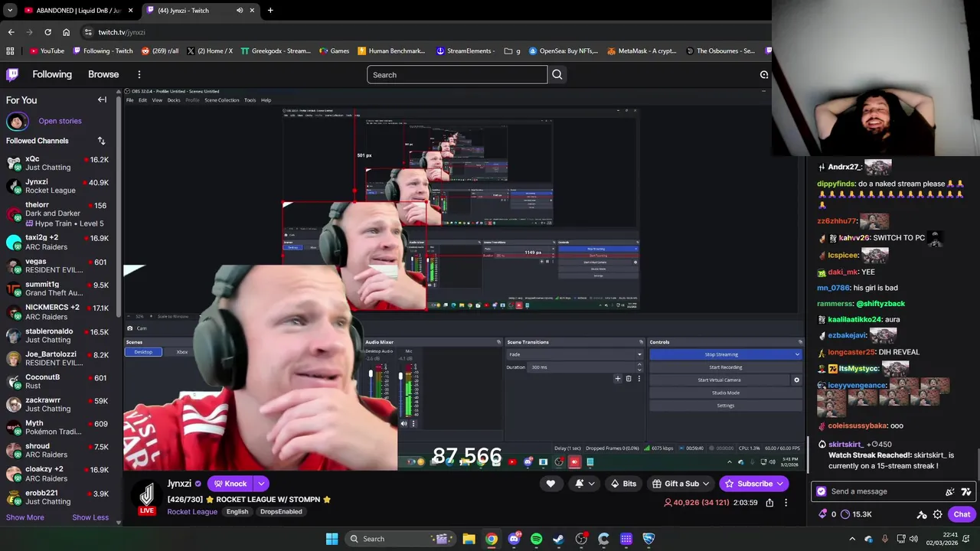This screenshot has height=551, width=980.
Task: Open the three-dot menu beside Browse
Action: (x=139, y=74)
